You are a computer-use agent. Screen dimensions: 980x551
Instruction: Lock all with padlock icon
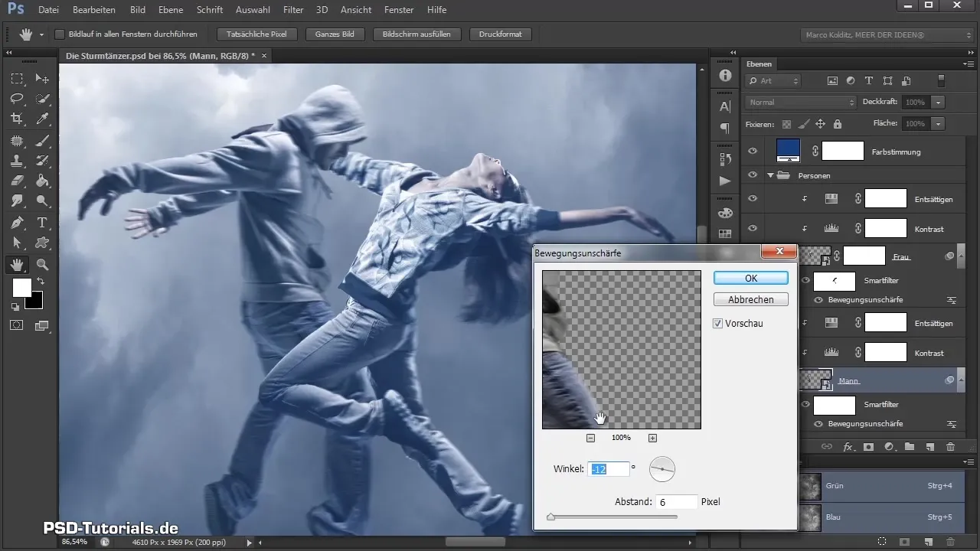[837, 123]
